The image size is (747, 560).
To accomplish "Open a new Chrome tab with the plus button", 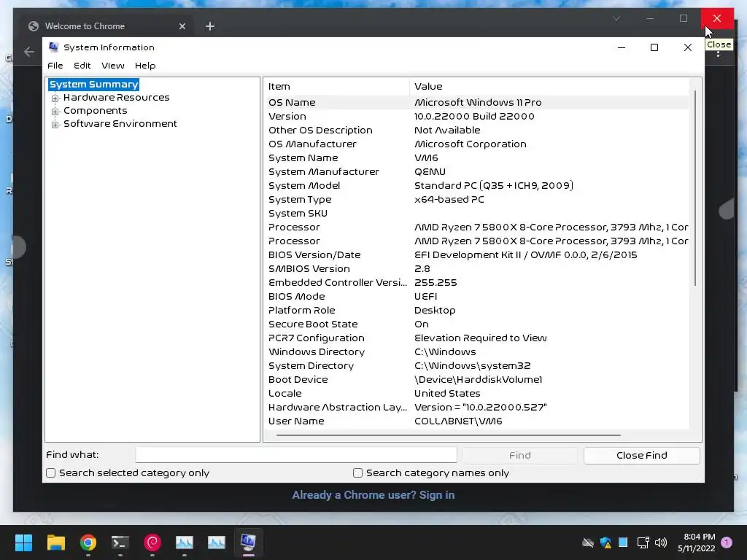I will 210,26.
